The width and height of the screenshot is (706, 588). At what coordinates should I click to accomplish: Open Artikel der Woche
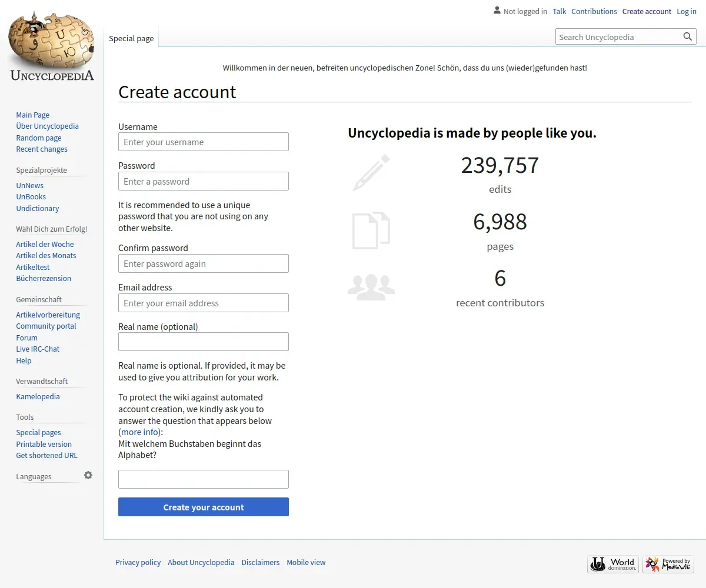pyautogui.click(x=45, y=244)
